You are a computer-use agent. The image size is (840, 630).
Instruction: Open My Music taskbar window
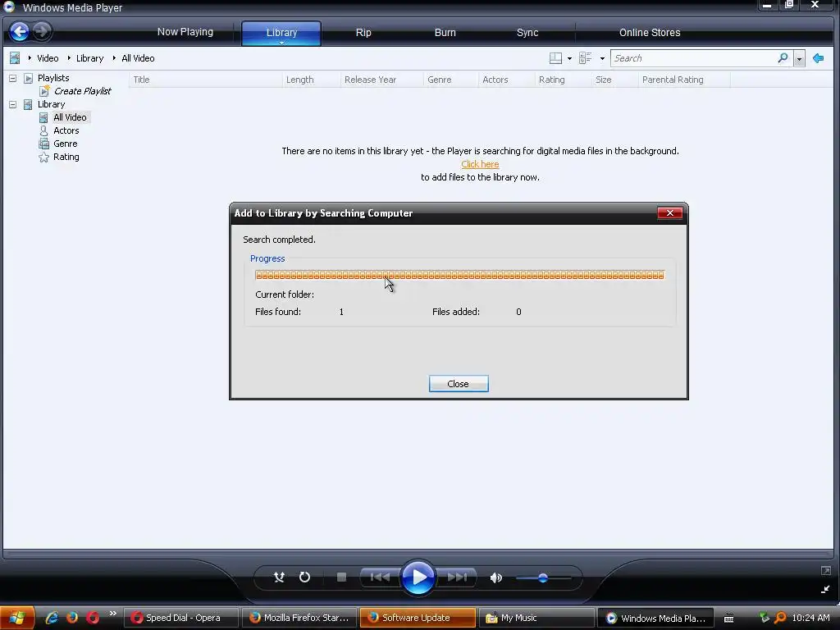pyautogui.click(x=536, y=618)
